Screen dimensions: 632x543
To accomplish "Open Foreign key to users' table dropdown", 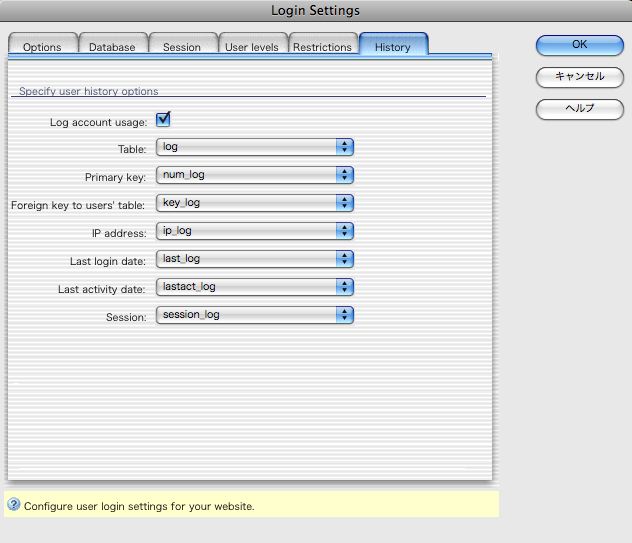I will coord(255,203).
